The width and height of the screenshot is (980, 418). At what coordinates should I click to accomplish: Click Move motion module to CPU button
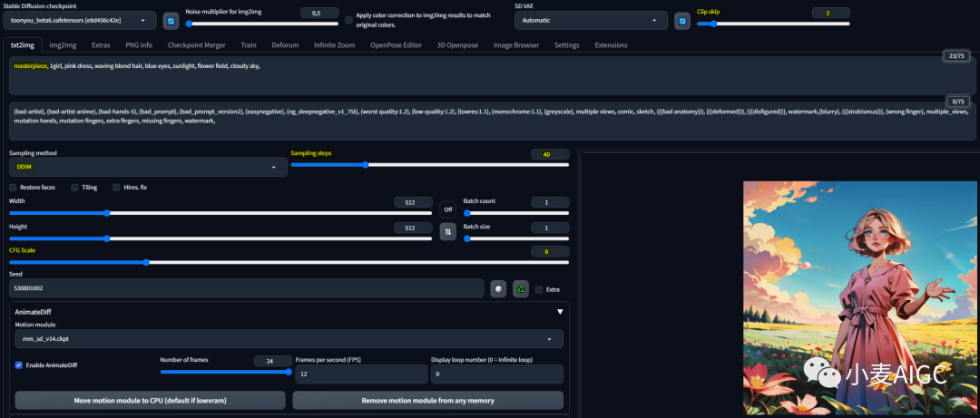click(150, 400)
